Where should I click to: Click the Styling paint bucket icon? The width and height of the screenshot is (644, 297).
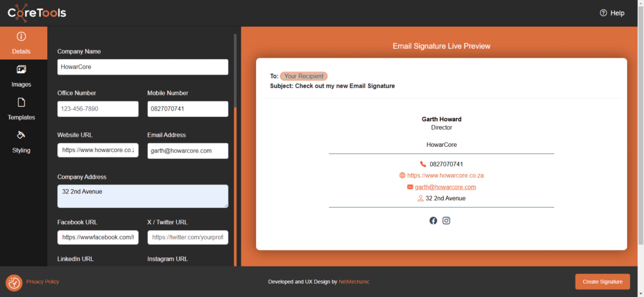(21, 135)
